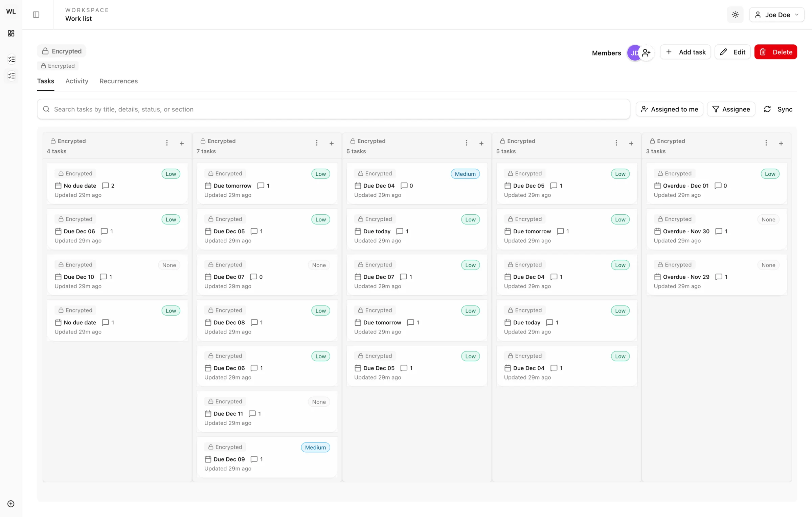Switch to the Activity tab
The image size is (812, 517).
click(77, 81)
